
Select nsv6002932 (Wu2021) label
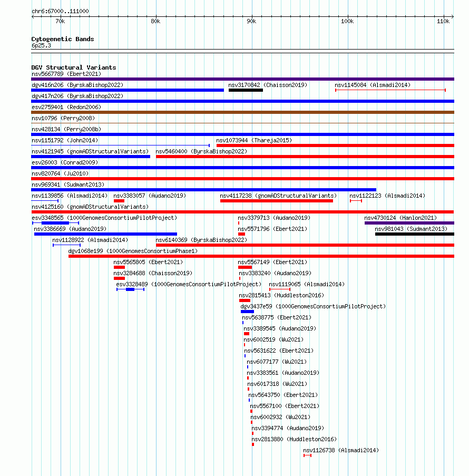(x=280, y=417)
